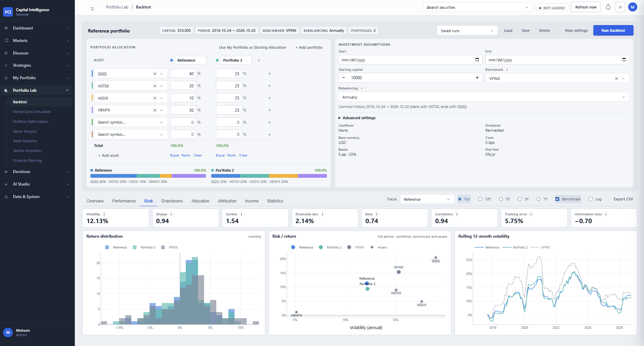Click the Portfolio 2 allocation color bar
644x346 pixels.
tap(269, 176)
